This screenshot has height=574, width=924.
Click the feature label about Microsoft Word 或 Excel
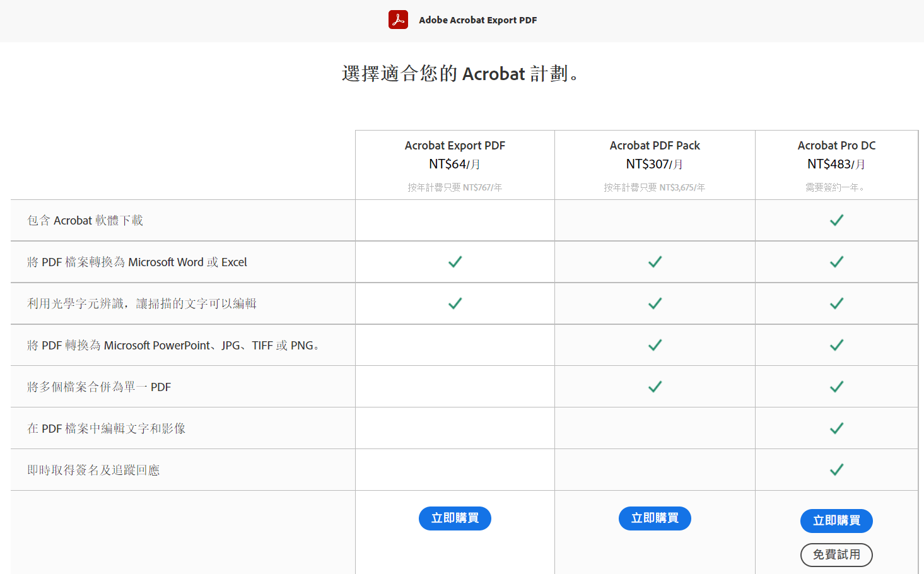coord(137,262)
